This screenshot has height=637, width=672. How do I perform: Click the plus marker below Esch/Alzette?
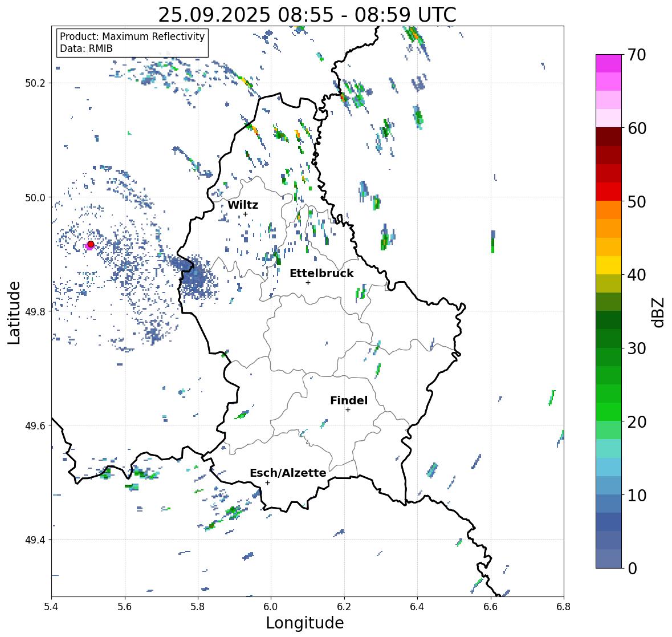pyautogui.click(x=267, y=482)
